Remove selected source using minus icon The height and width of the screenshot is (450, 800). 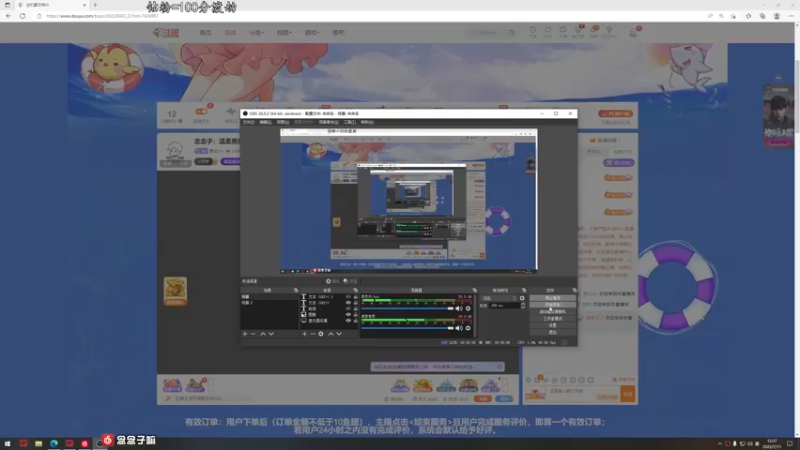click(x=312, y=334)
